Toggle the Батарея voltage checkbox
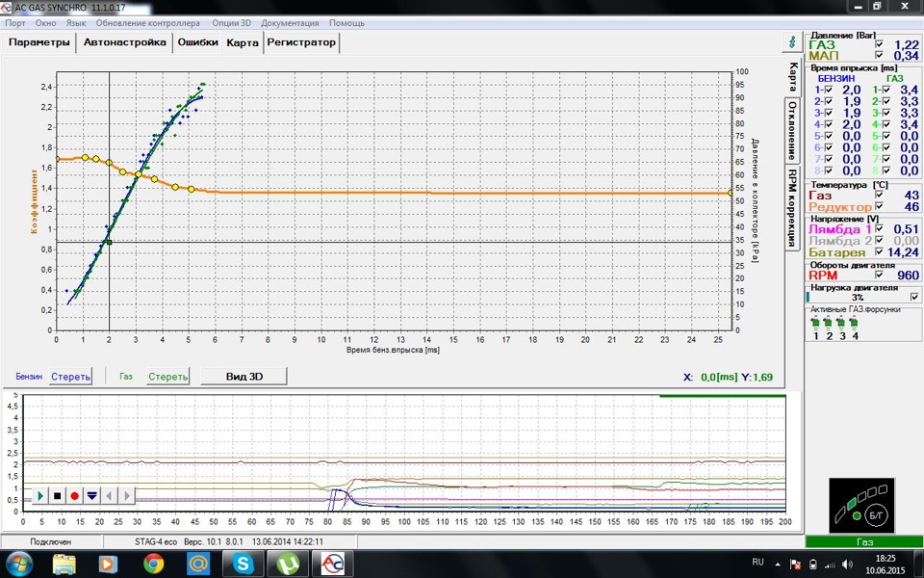 879,251
